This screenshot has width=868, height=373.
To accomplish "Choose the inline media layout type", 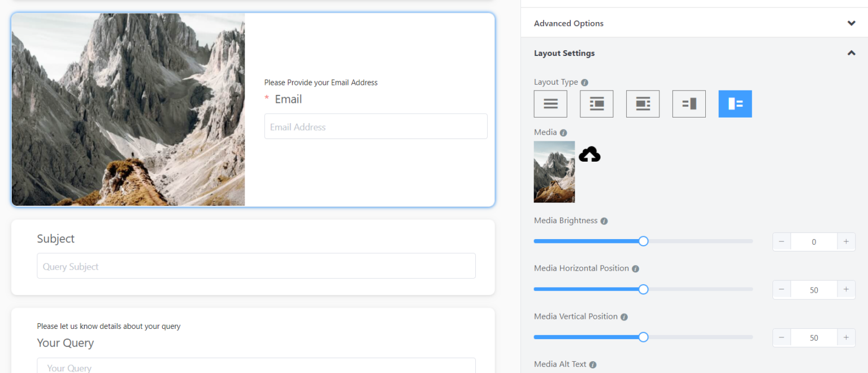I will tap(596, 103).
